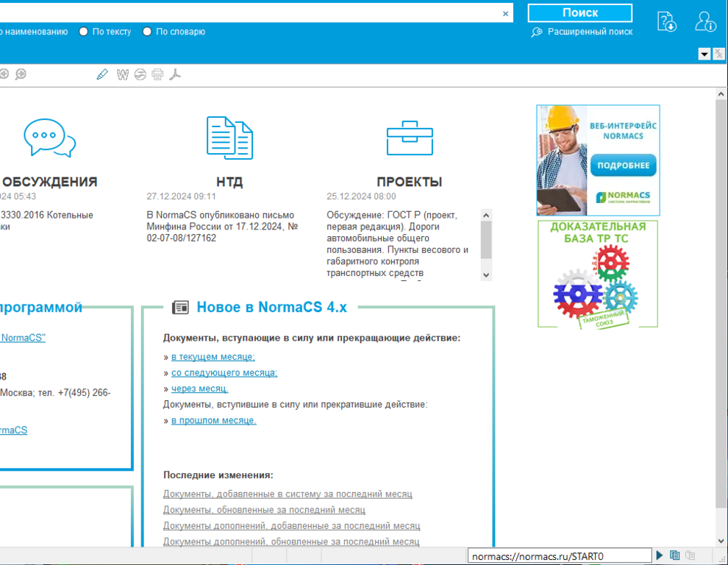Open the 'через месяц' link
The width and height of the screenshot is (728, 565).
(199, 388)
